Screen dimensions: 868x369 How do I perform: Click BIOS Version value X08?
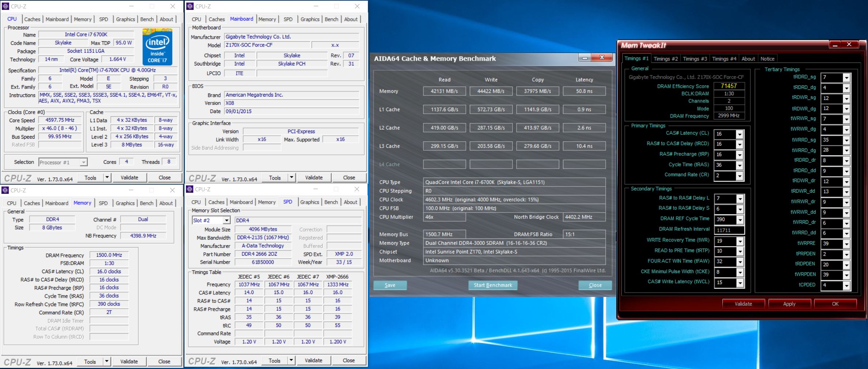coord(292,103)
